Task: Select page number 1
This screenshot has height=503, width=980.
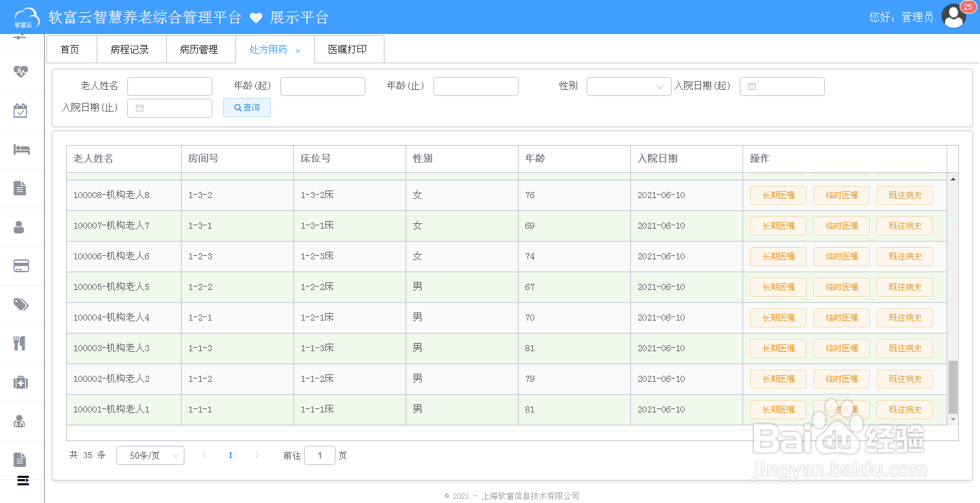Action: tap(231, 455)
